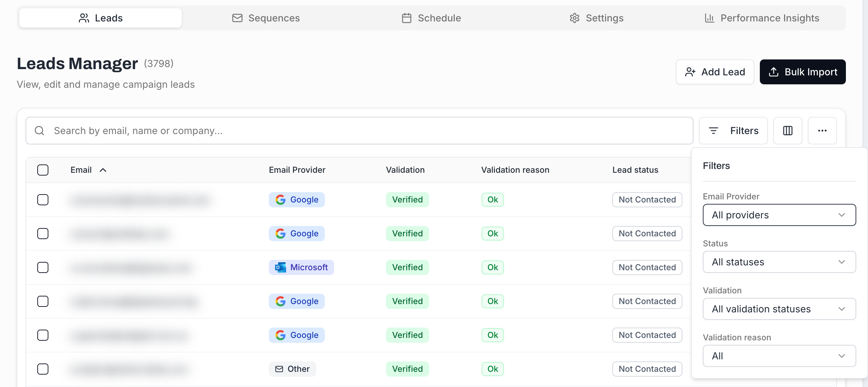
Task: View the Performance Insights tab
Action: (x=762, y=18)
